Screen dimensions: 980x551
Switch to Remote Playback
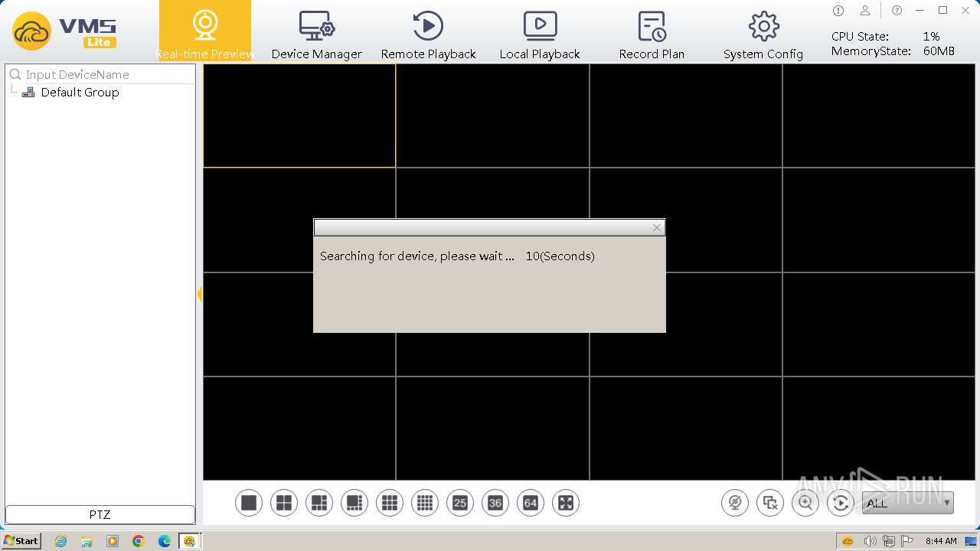428,34
